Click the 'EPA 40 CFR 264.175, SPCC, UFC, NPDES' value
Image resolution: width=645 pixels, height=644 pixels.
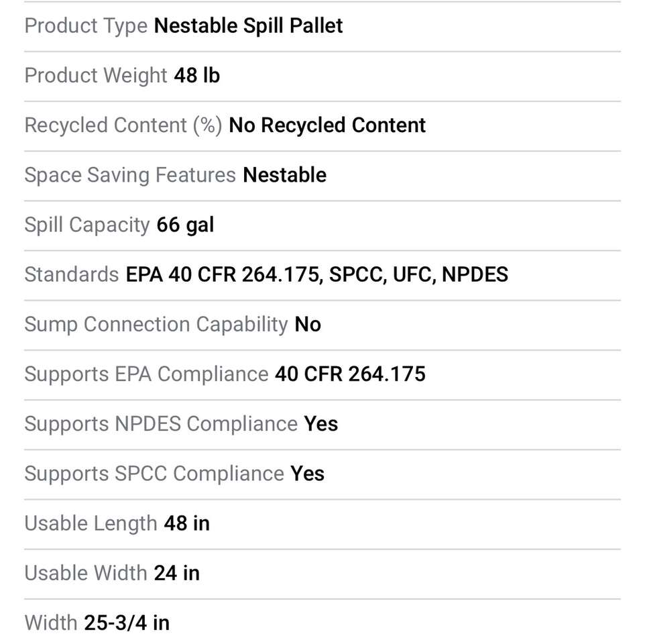316,274
